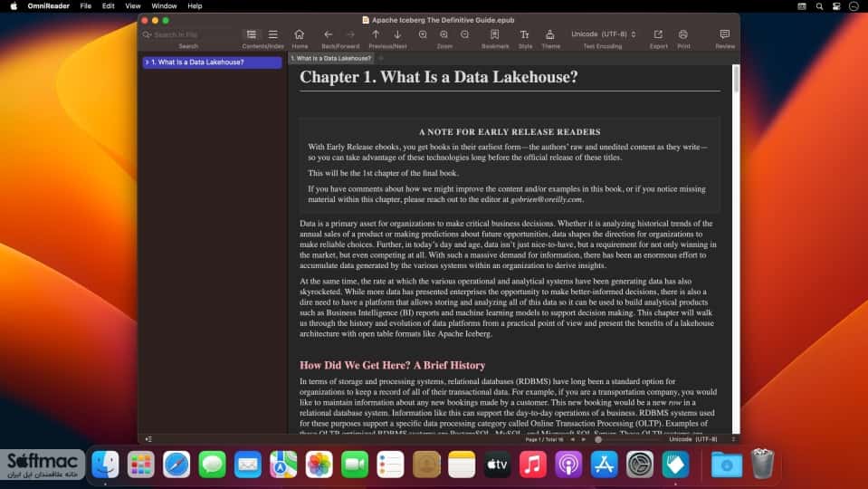This screenshot has width=868, height=489.
Task: Open Apple TV from the Dock
Action: click(x=497, y=464)
